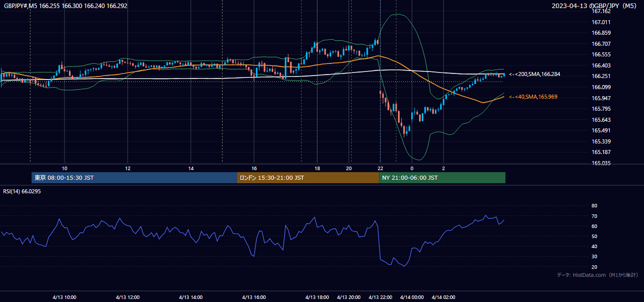Click price level 167.011 on the axis
This screenshot has width=644, height=302.
[601, 22]
